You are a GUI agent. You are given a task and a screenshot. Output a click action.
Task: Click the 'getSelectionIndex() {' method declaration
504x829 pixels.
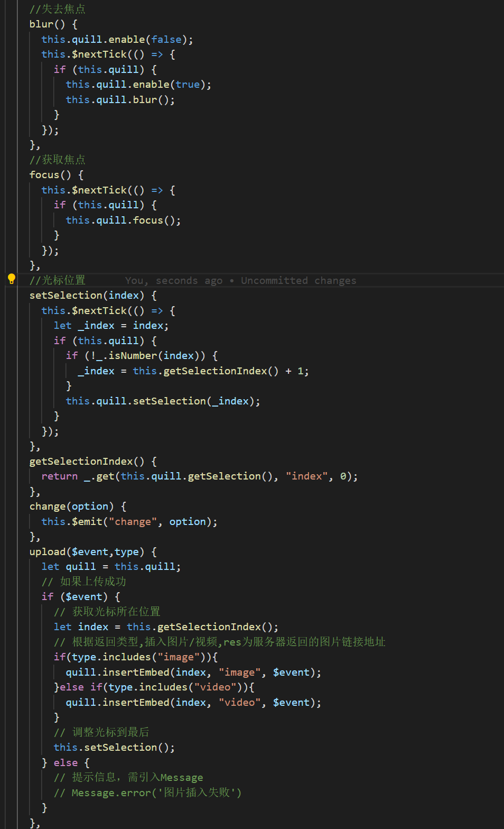pos(93,462)
